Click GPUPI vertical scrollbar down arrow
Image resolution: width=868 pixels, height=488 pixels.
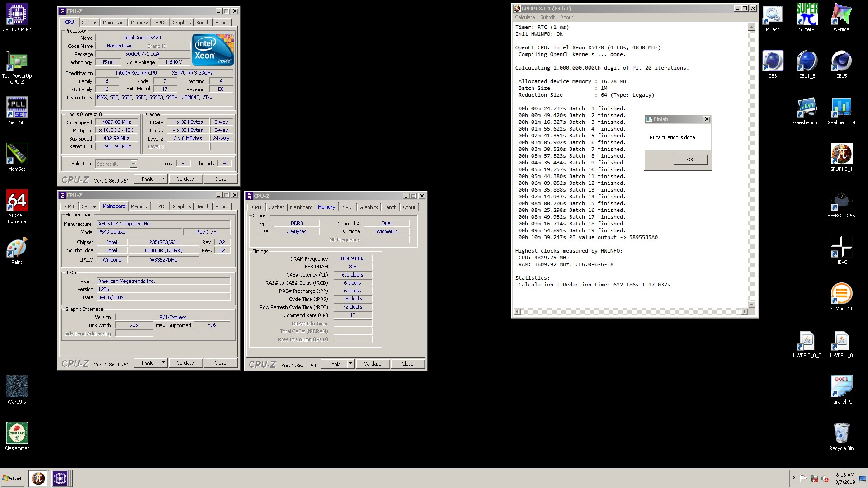[751, 305]
